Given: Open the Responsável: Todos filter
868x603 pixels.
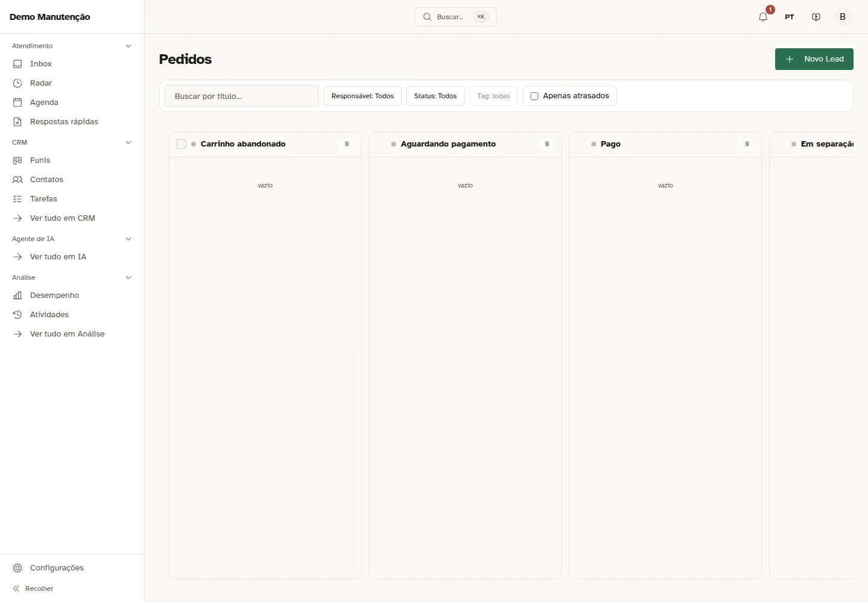Looking at the screenshot, I should (362, 96).
